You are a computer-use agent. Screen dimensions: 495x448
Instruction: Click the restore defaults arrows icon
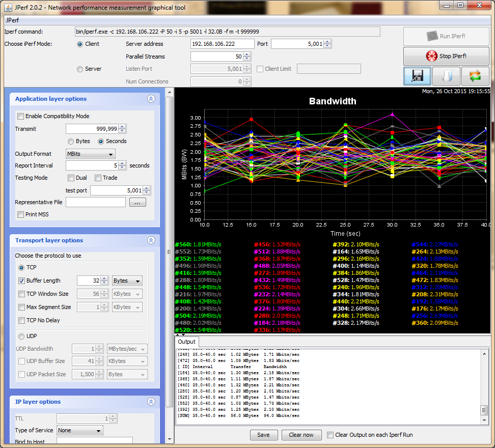point(475,76)
